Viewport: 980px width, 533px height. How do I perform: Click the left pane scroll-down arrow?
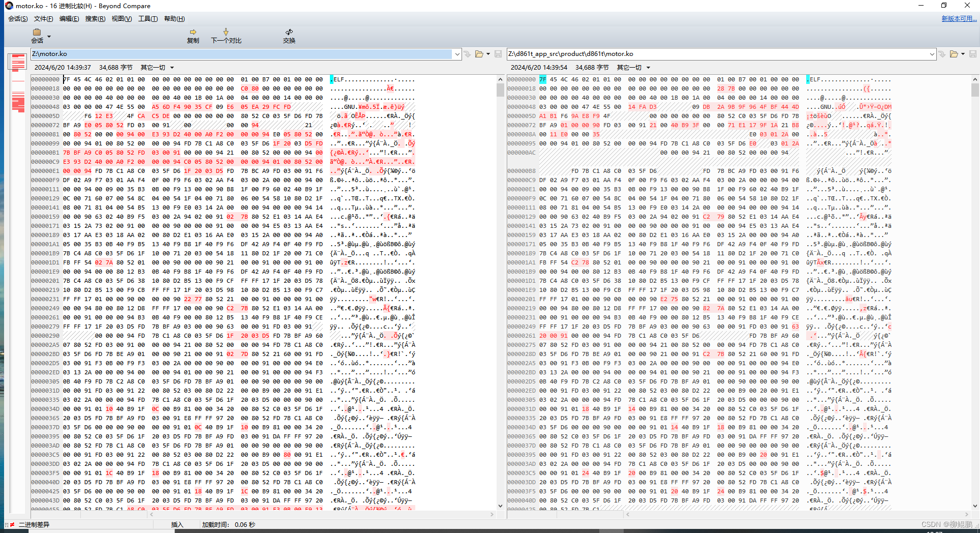point(500,506)
